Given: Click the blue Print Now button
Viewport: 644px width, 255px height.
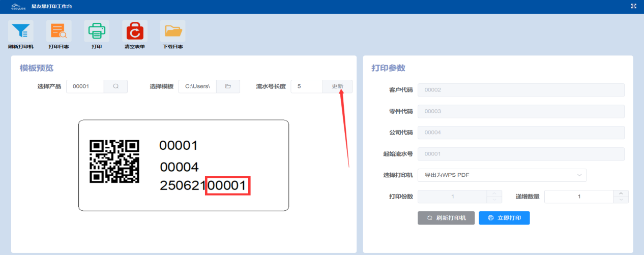Looking at the screenshot, I should [x=504, y=218].
